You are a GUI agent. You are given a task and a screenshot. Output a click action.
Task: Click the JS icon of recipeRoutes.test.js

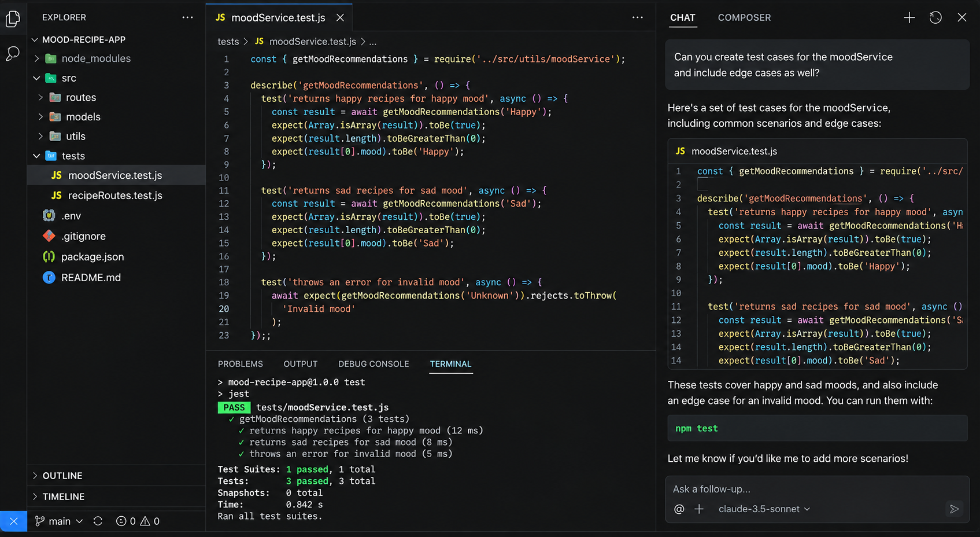(56, 196)
